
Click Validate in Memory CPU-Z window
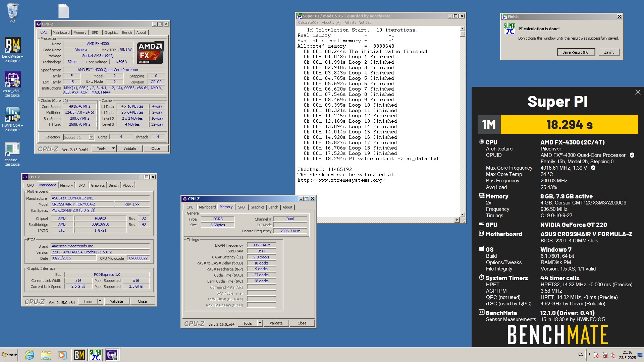point(276,323)
